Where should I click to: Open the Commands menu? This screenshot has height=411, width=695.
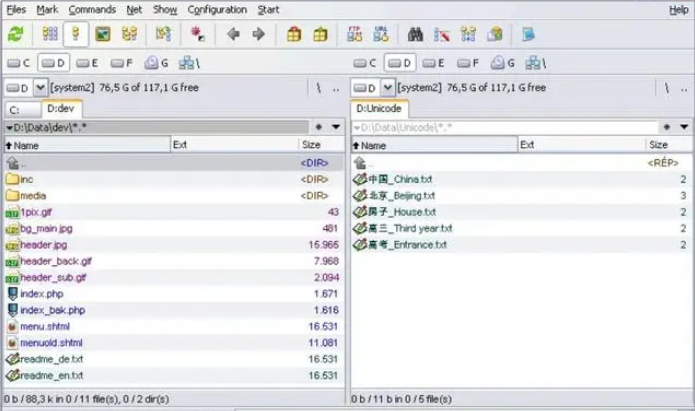pyautogui.click(x=92, y=9)
